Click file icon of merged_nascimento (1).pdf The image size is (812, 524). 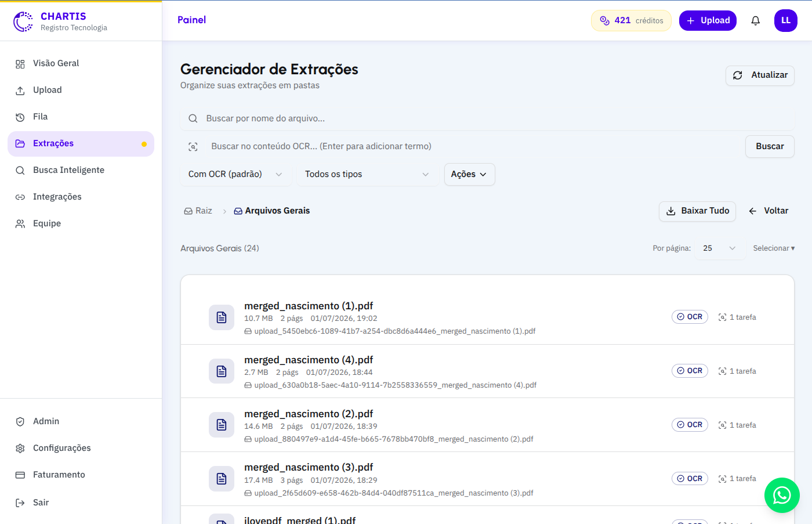click(x=222, y=317)
